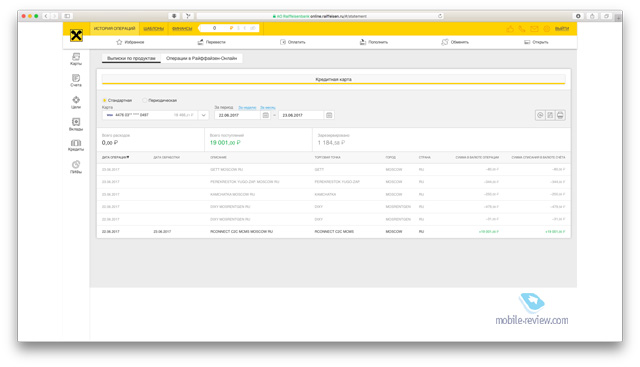This screenshot has width=640, height=367.
Task: Sort by Дата операции column
Action: 116,157
